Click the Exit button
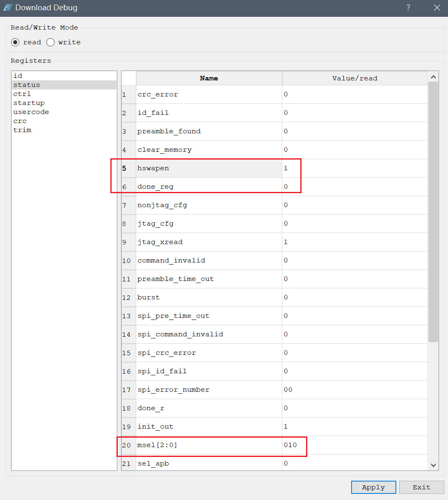The image size is (448, 500). tap(422, 487)
